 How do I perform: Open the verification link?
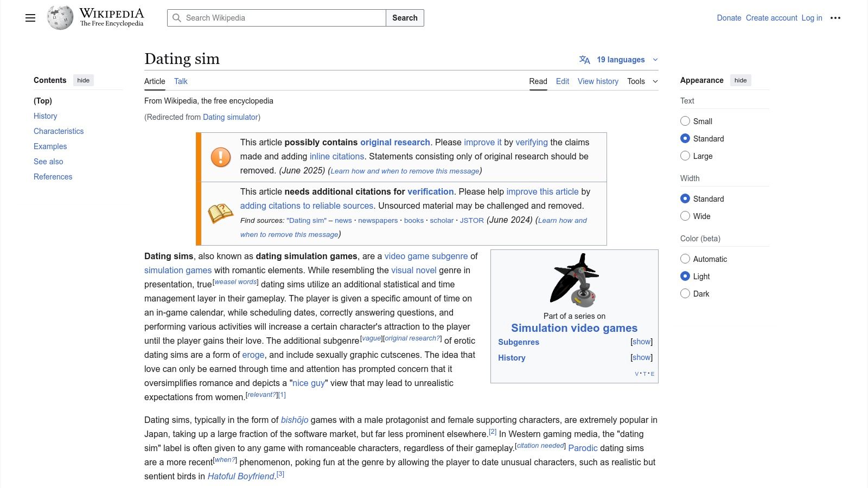(431, 191)
